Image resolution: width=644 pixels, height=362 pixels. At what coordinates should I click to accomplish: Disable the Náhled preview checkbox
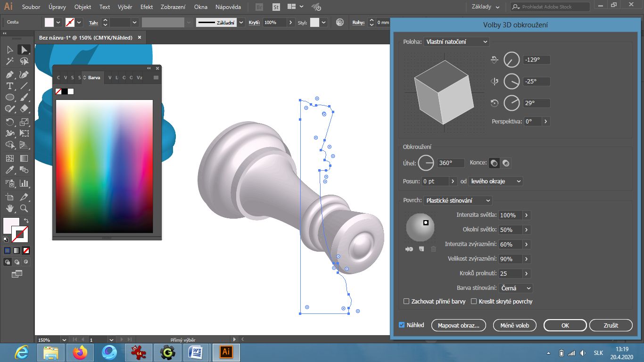[x=402, y=325]
